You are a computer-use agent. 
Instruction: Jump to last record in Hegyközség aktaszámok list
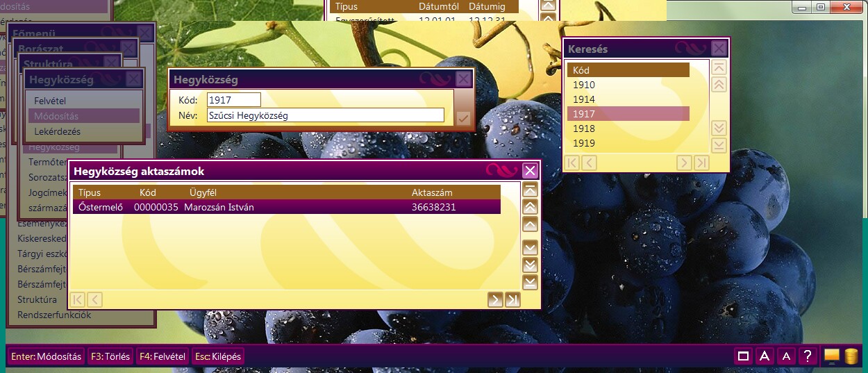pos(530,282)
